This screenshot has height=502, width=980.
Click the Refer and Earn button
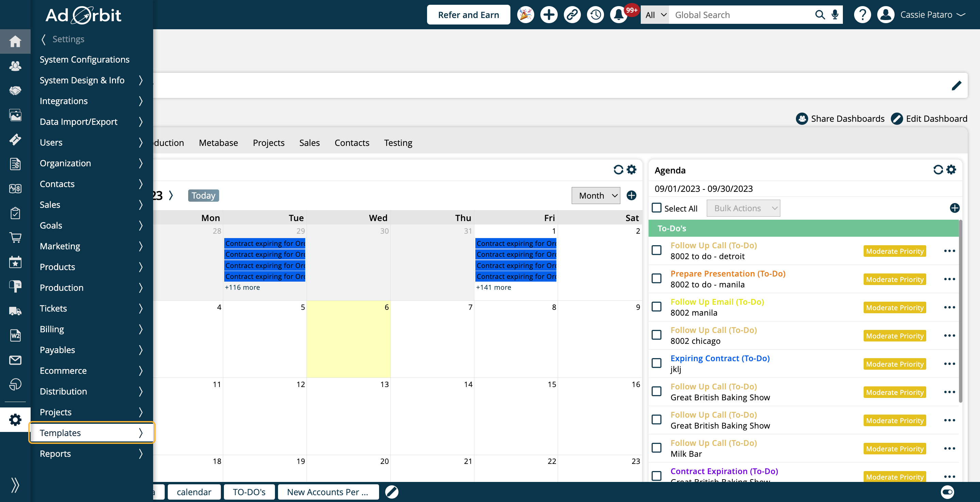[468, 15]
